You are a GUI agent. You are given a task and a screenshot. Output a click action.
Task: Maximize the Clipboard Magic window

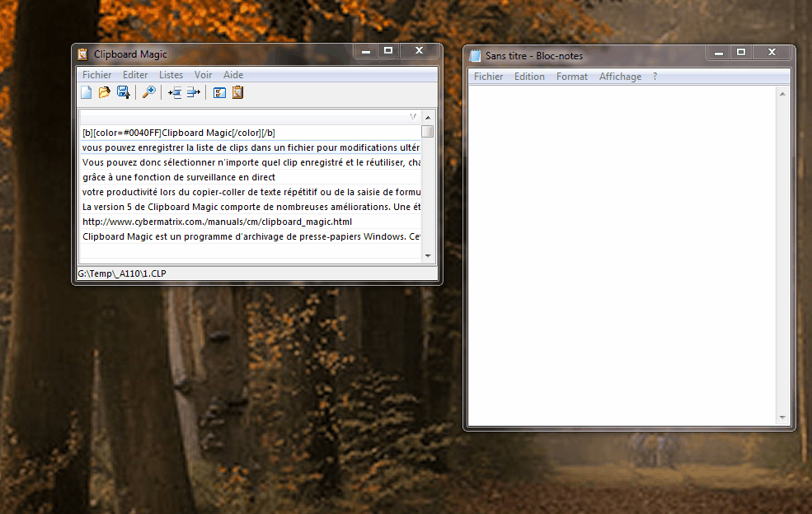point(388,51)
